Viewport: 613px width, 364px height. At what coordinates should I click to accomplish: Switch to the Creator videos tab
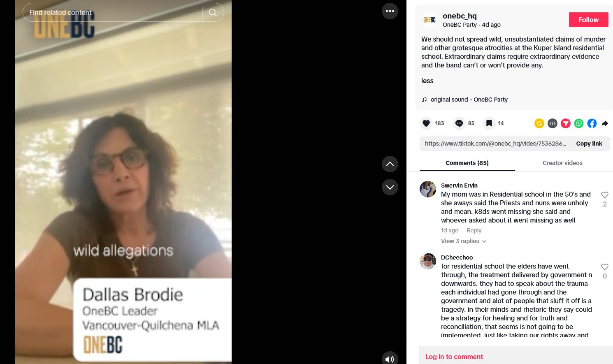(x=562, y=163)
